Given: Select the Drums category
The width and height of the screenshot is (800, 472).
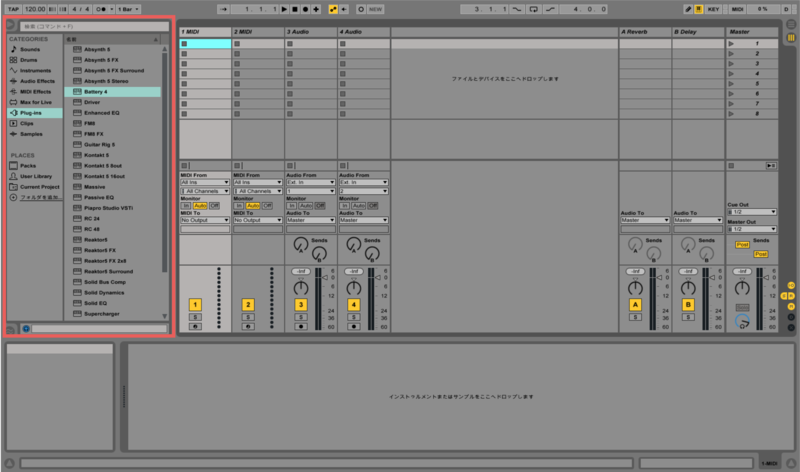Looking at the screenshot, I should (29, 60).
